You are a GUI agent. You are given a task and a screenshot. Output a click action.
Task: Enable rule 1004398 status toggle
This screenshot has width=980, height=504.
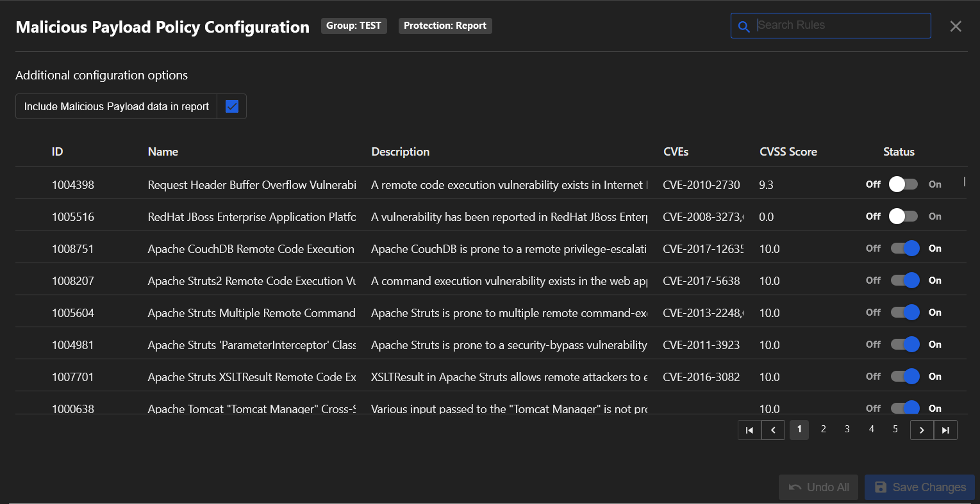pos(904,184)
